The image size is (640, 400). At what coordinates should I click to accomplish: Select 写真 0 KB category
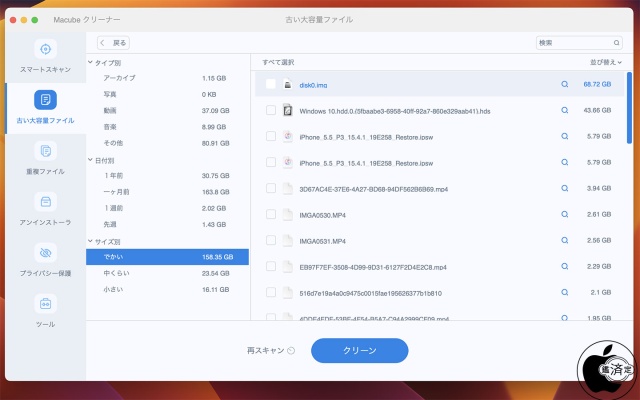pyautogui.click(x=167, y=94)
